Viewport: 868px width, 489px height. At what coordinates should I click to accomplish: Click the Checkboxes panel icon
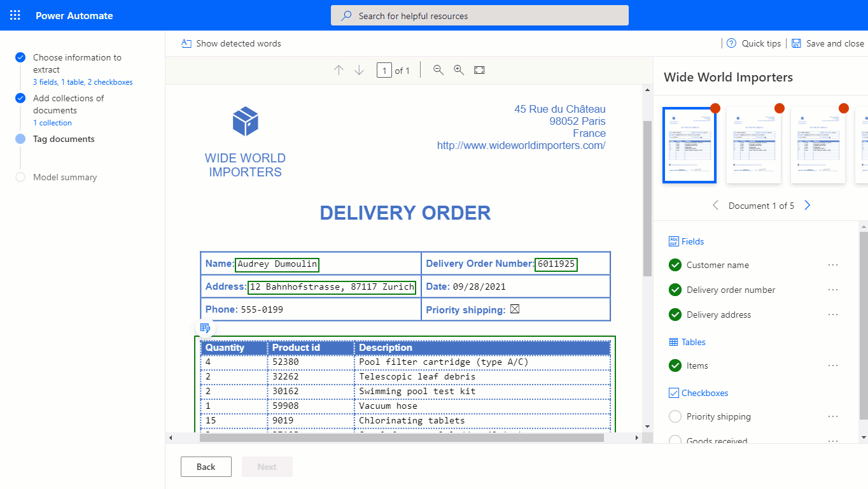click(674, 393)
